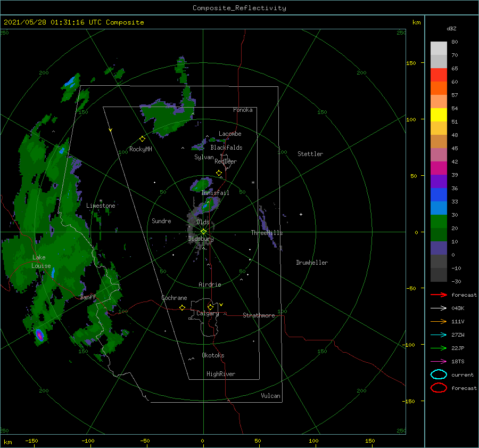Viewport: 479px width, 448px height.
Task: Click the Sundre label
Action: [161, 221]
